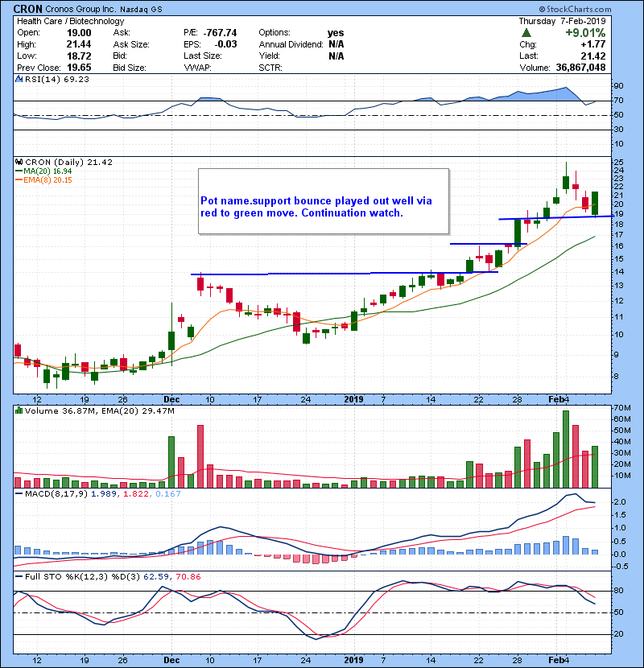Image resolution: width=644 pixels, height=668 pixels.
Task: Click the stochastic %D value 70.86
Action: pos(188,577)
